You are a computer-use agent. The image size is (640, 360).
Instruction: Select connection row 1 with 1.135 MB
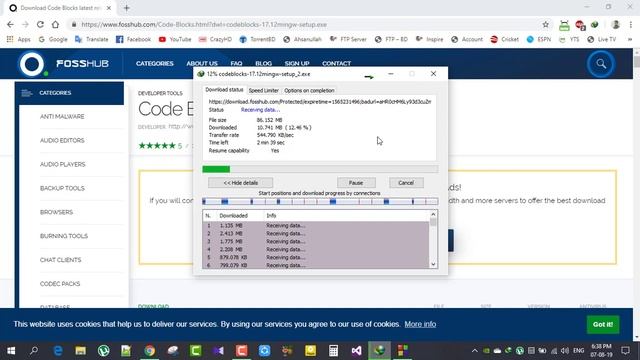point(316,225)
